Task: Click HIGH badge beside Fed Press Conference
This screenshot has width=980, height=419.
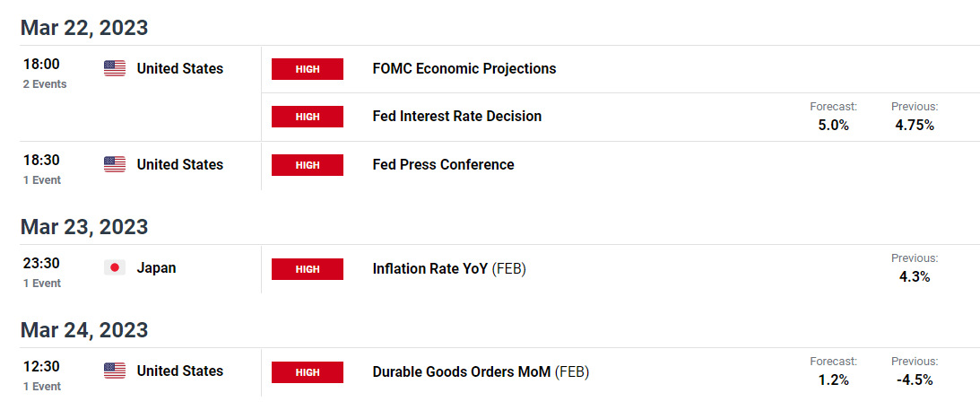Action: tap(308, 165)
